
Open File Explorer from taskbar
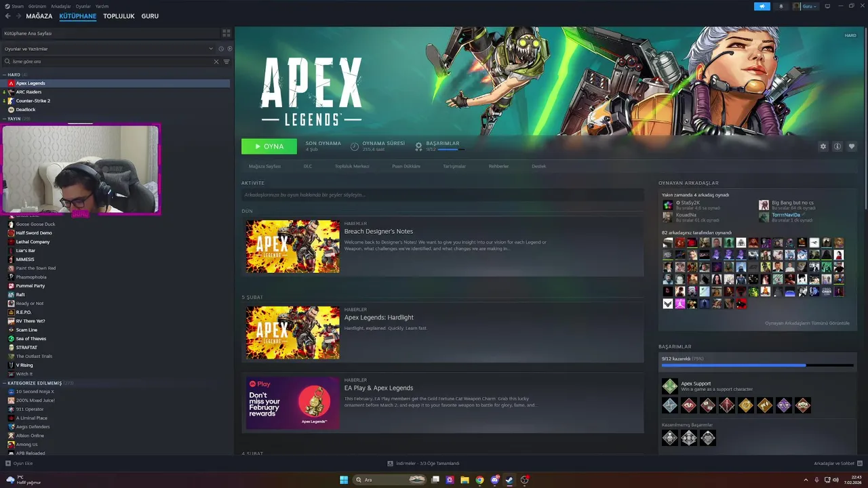pyautogui.click(x=465, y=480)
